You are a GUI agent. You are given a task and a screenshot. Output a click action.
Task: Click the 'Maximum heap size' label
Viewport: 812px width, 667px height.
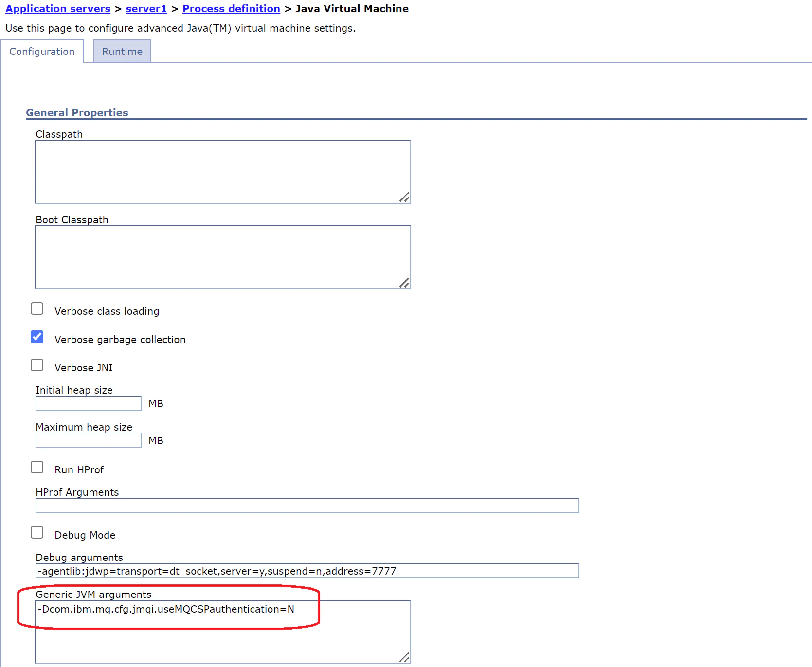pyautogui.click(x=84, y=427)
